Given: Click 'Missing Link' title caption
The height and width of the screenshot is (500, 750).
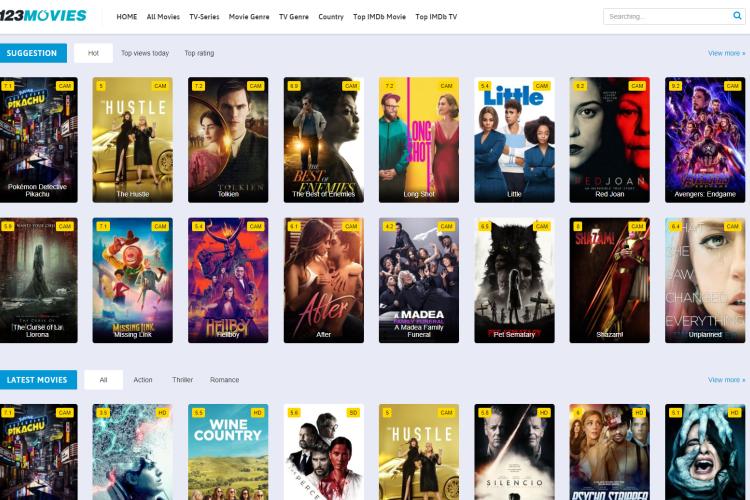Looking at the screenshot, I should point(132,334).
